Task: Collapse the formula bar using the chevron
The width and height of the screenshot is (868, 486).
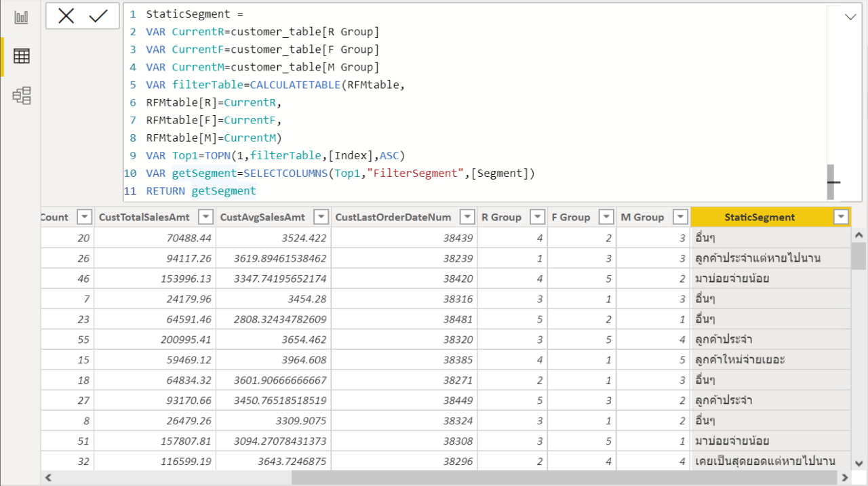Action: click(x=850, y=15)
